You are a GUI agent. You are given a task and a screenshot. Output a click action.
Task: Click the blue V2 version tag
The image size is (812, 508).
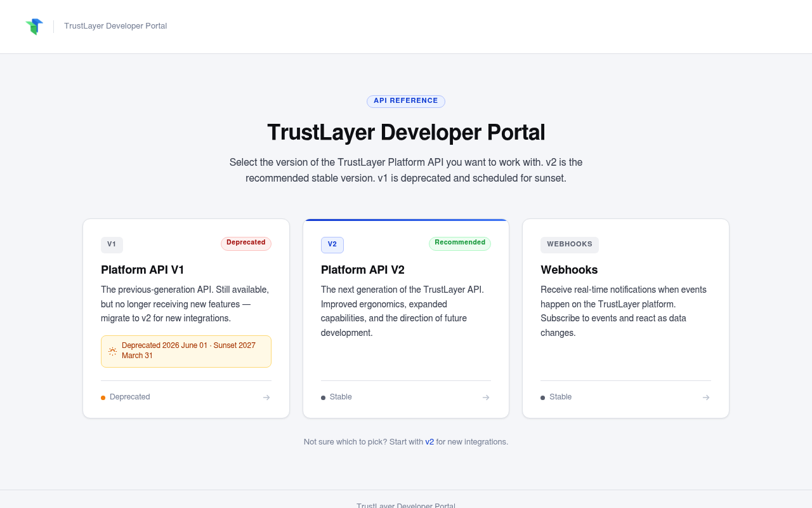click(332, 244)
